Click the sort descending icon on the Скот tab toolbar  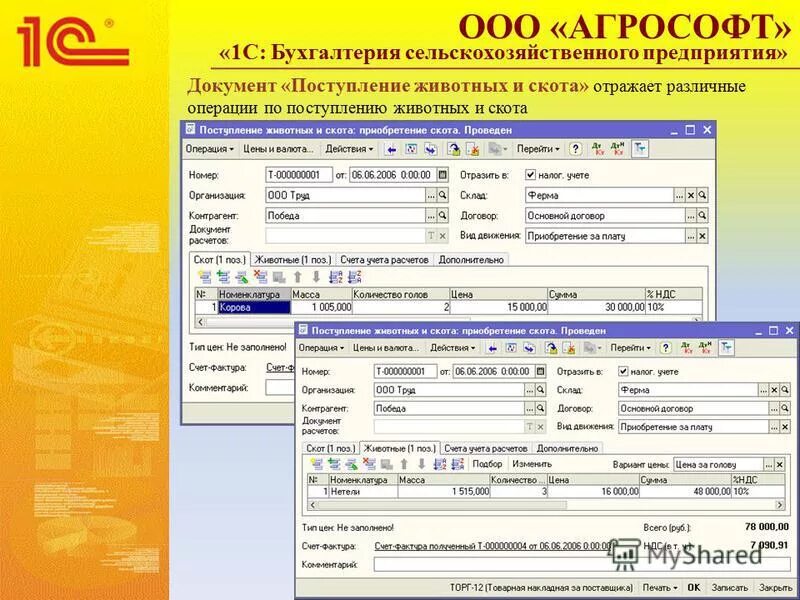[x=354, y=277]
